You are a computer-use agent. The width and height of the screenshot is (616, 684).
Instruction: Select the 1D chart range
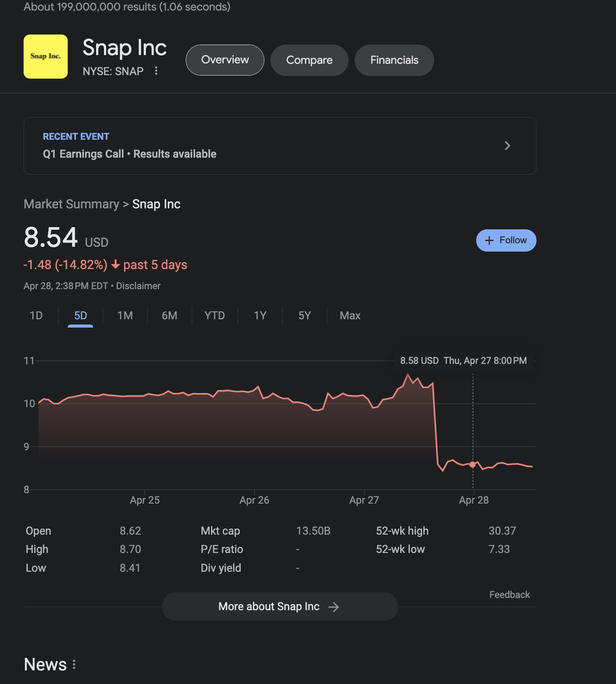coord(36,315)
